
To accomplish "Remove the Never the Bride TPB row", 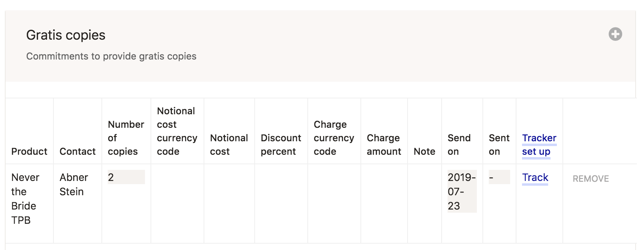I will click(591, 179).
